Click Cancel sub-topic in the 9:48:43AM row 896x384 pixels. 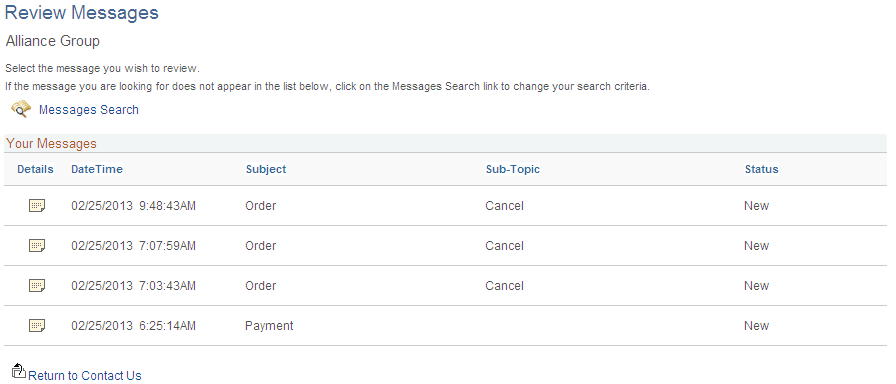click(505, 206)
